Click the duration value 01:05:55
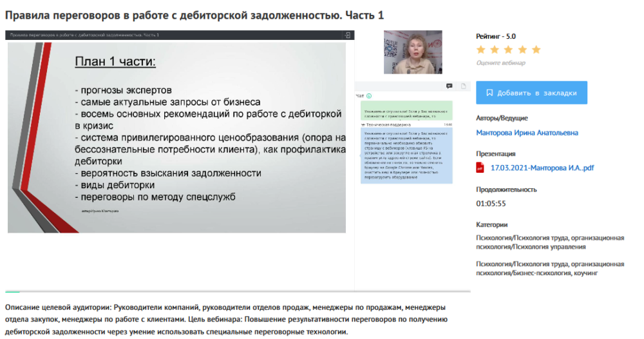The image size is (644, 339). click(x=491, y=204)
